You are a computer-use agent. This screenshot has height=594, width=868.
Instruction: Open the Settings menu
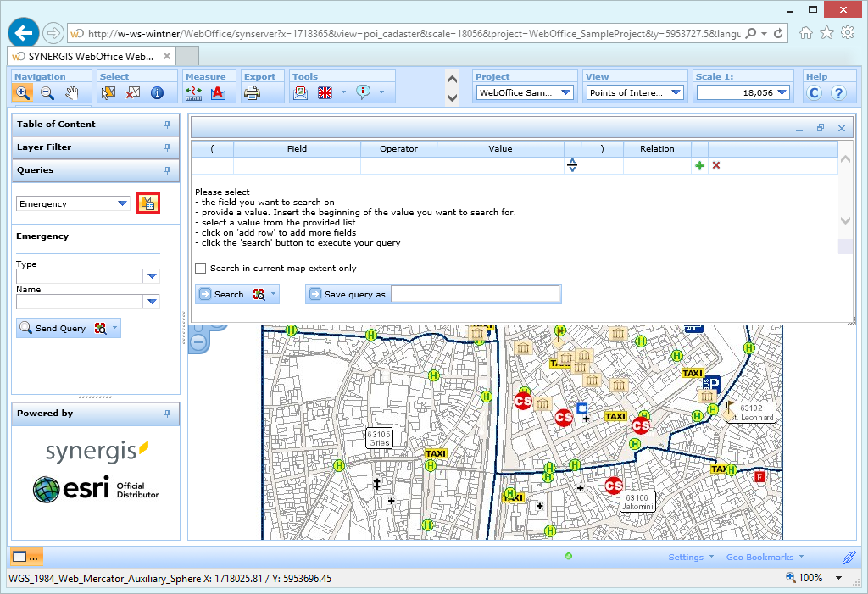pos(687,557)
